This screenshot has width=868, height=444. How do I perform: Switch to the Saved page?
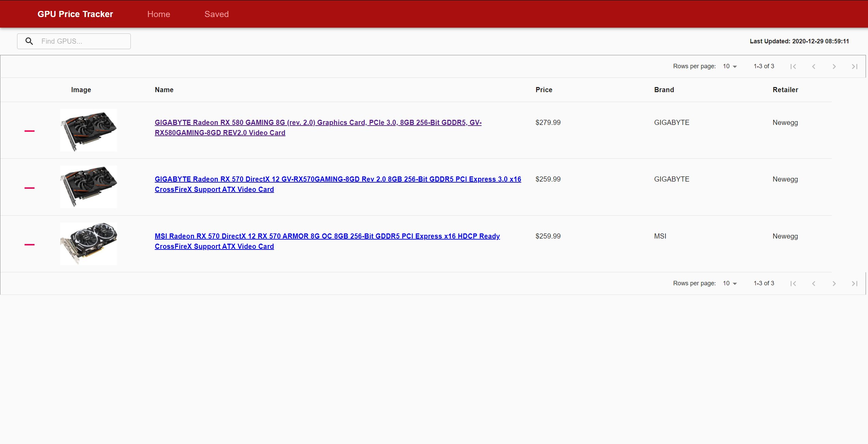pos(216,14)
